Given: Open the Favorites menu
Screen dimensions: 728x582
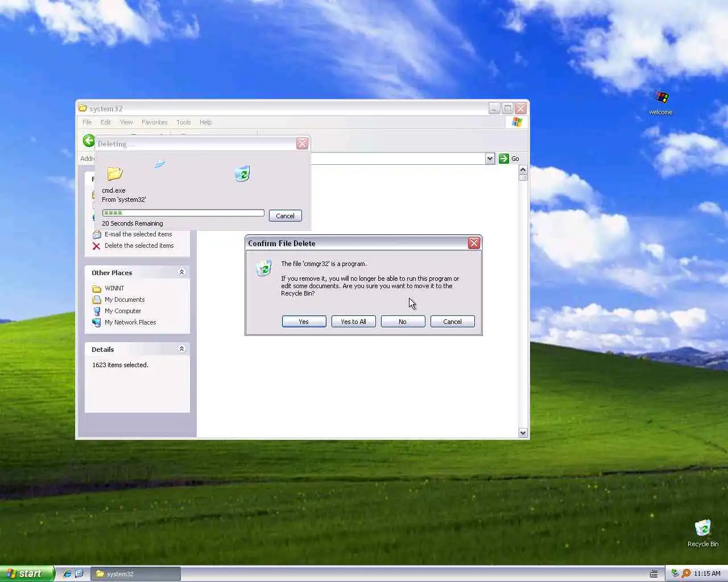Looking at the screenshot, I should click(154, 122).
